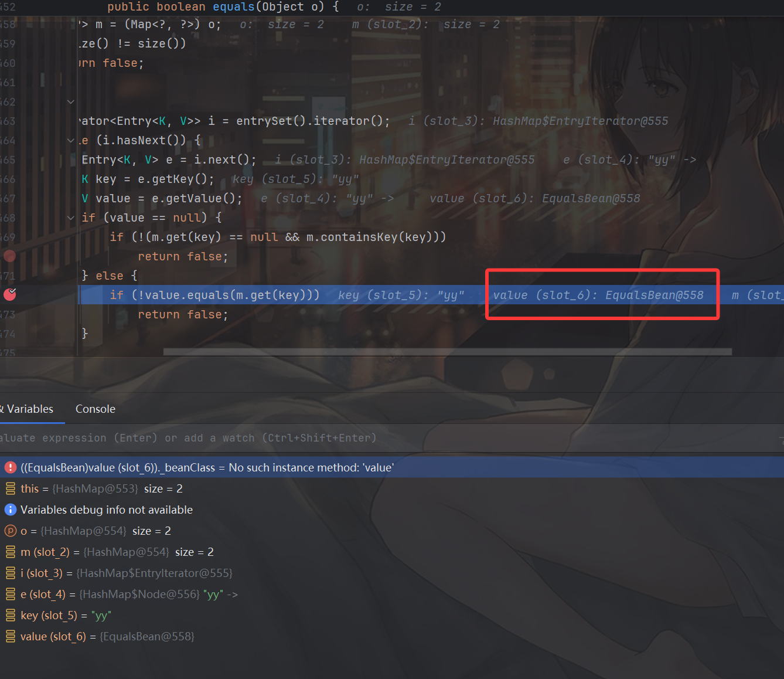Click the 'e (slot_4)' HashMap$Node variable row
This screenshot has height=679, width=784.
[x=129, y=594]
